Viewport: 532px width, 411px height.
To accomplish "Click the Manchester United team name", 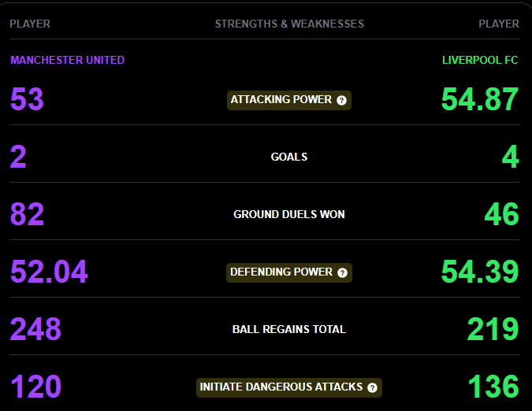I will pos(67,60).
